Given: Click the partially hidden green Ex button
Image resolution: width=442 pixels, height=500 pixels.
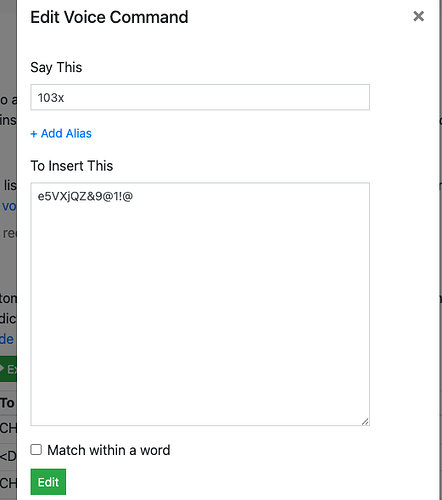Looking at the screenshot, I should (x=8, y=369).
